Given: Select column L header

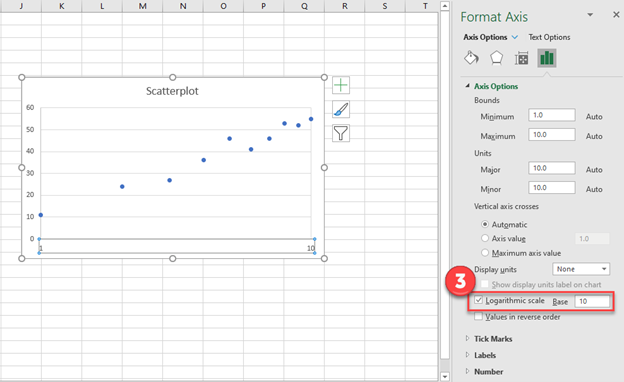Looking at the screenshot, I should click(x=102, y=6).
